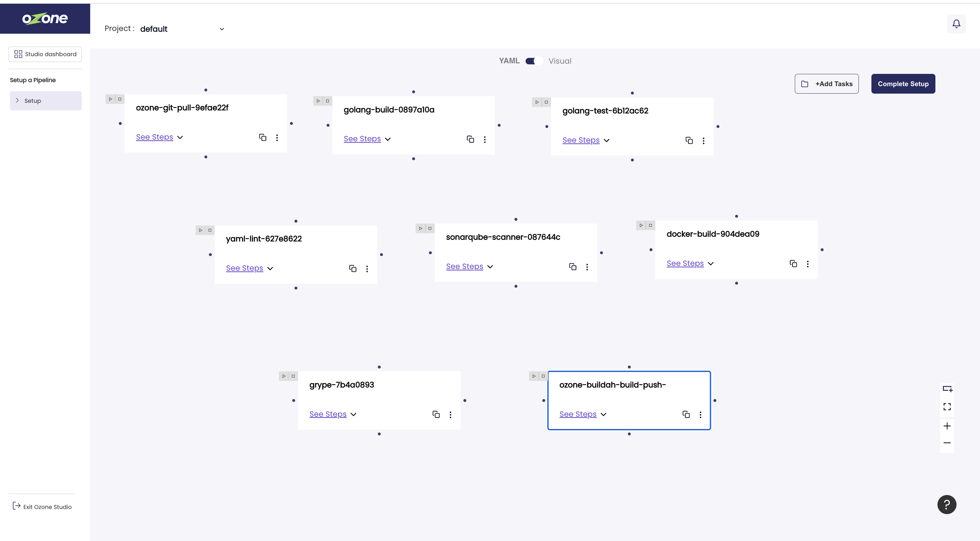Run the golang-test-6b12ac62 task
Viewport: 980px width, 541px height.
(537, 102)
